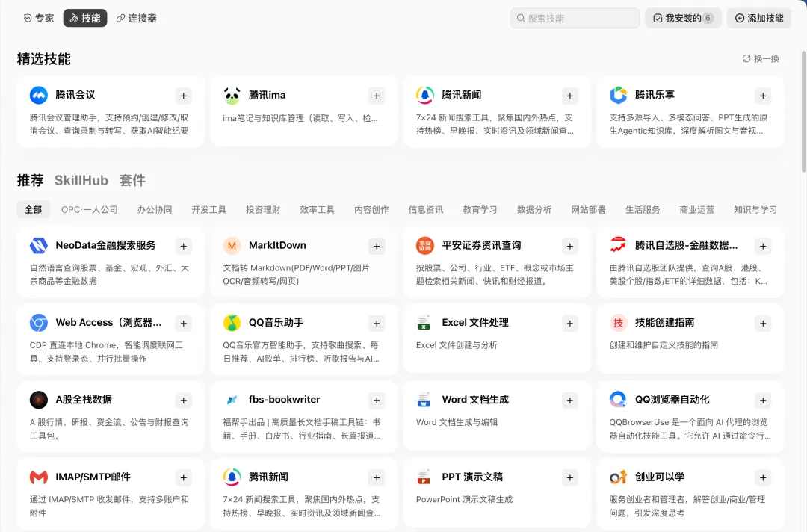The image size is (807, 532).
Task: Filter by 全部 category
Action: (34, 209)
